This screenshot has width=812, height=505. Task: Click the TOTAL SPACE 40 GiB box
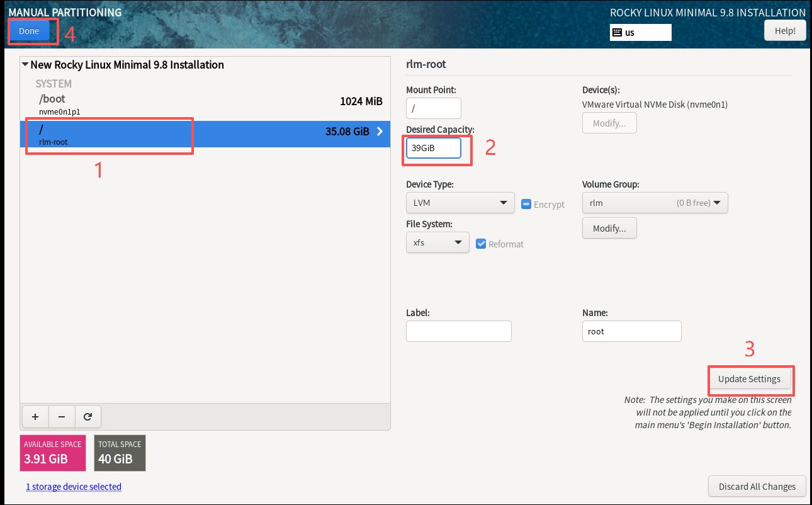click(120, 453)
